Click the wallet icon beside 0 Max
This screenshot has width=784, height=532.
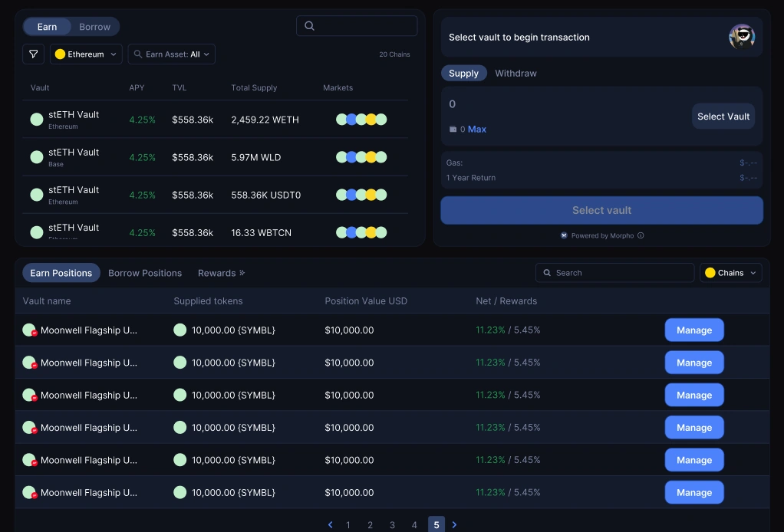point(453,129)
